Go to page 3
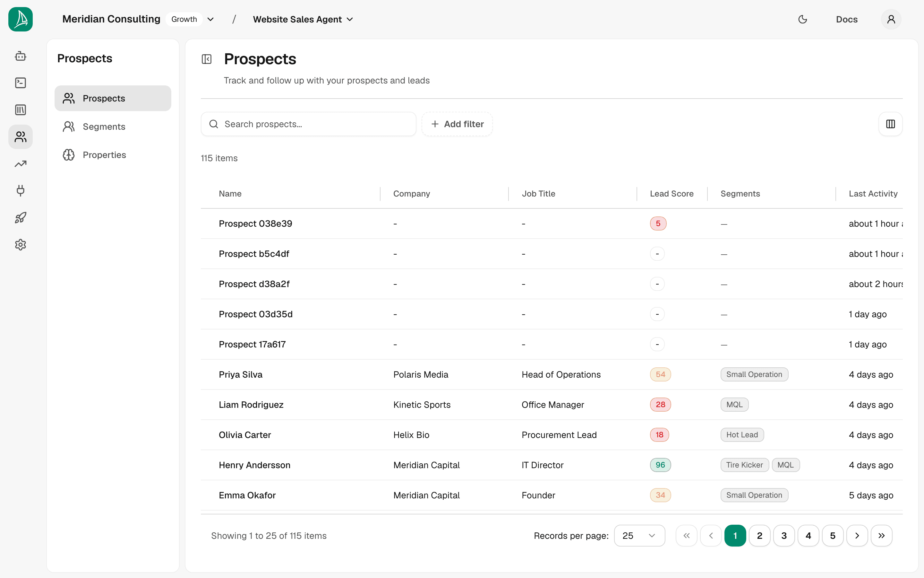The height and width of the screenshot is (578, 924). (x=784, y=536)
